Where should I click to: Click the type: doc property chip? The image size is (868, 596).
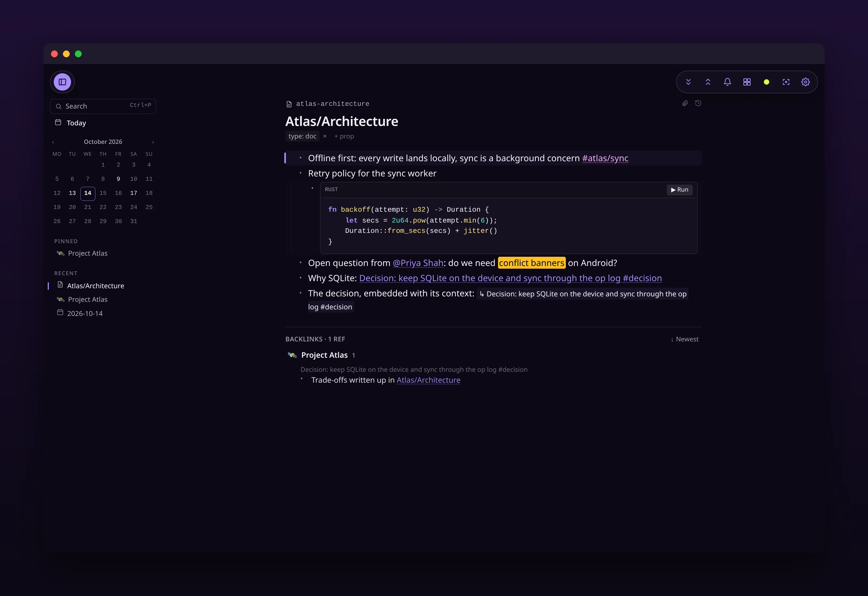pos(302,137)
